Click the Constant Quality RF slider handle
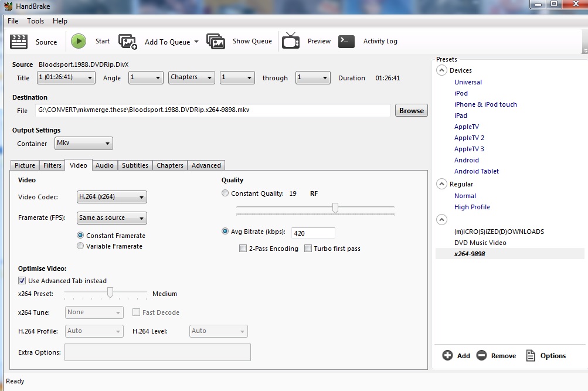This screenshot has height=391, width=588. (x=335, y=208)
